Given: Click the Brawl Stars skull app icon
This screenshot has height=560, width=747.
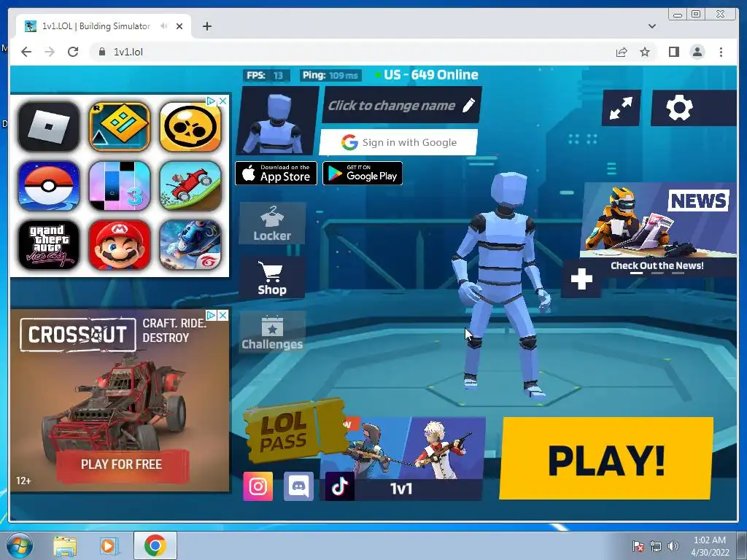Looking at the screenshot, I should click(190, 127).
